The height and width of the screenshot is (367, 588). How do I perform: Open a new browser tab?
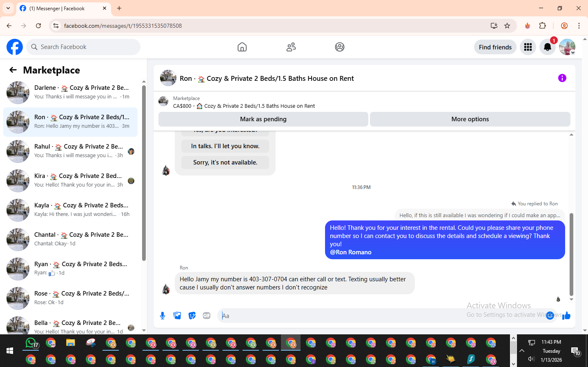119,8
